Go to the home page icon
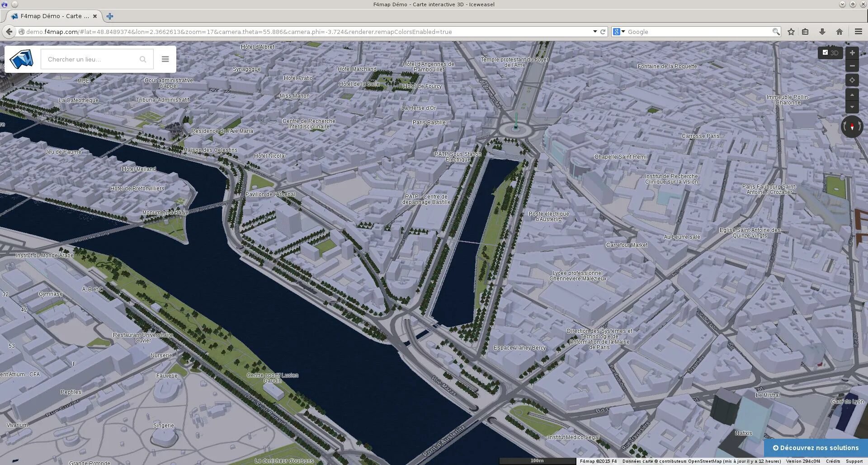This screenshot has height=465, width=868. click(840, 32)
